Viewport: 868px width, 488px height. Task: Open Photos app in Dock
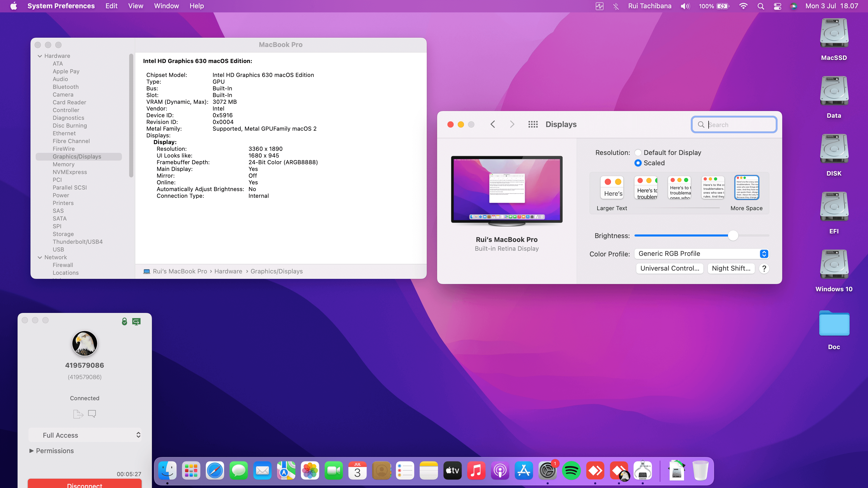point(310,470)
